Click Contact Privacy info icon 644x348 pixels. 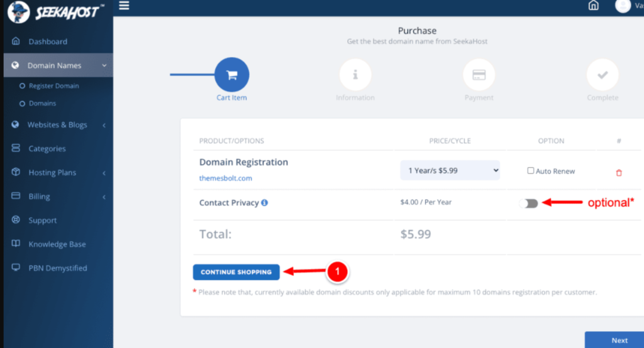point(265,203)
